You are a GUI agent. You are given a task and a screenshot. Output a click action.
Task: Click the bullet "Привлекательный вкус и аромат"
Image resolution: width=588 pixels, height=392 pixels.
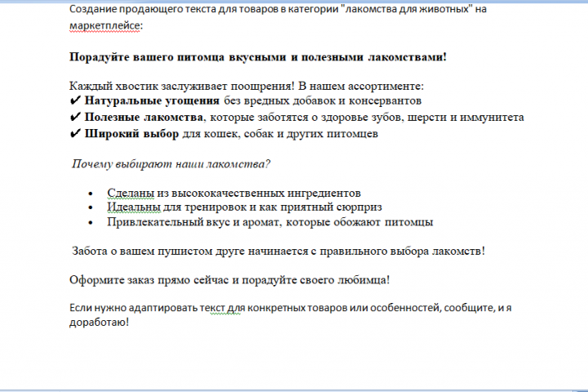[x=193, y=222]
